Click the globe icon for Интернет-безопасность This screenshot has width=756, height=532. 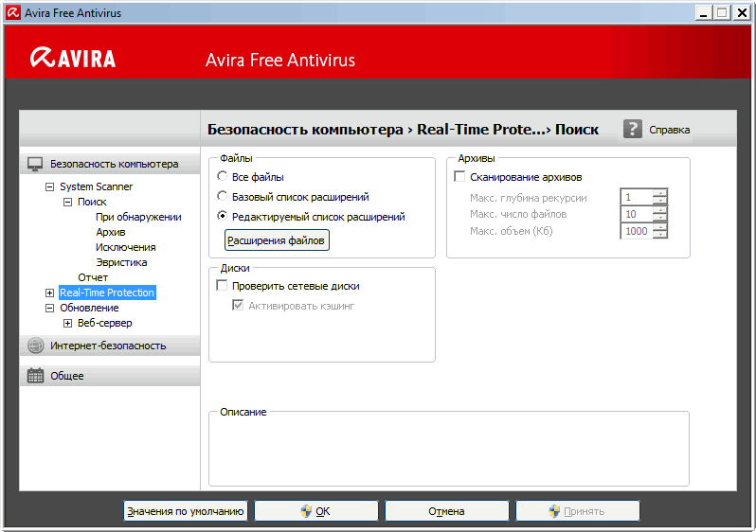[x=35, y=346]
